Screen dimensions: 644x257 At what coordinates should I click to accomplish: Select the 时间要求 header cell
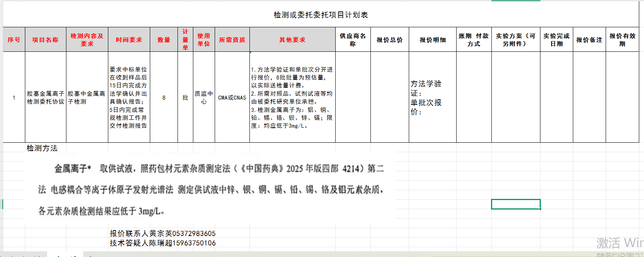(129, 40)
